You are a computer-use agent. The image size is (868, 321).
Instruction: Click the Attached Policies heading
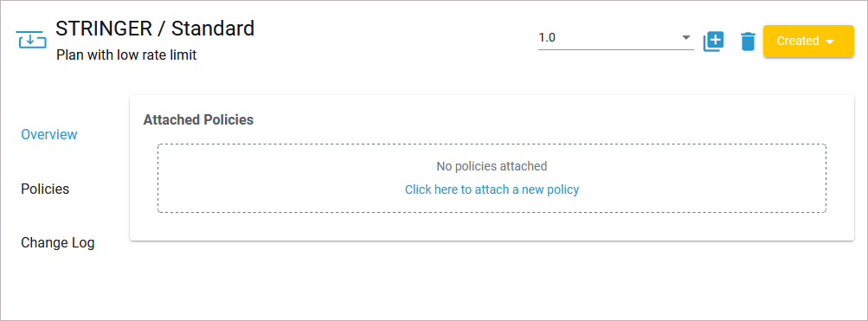(198, 119)
